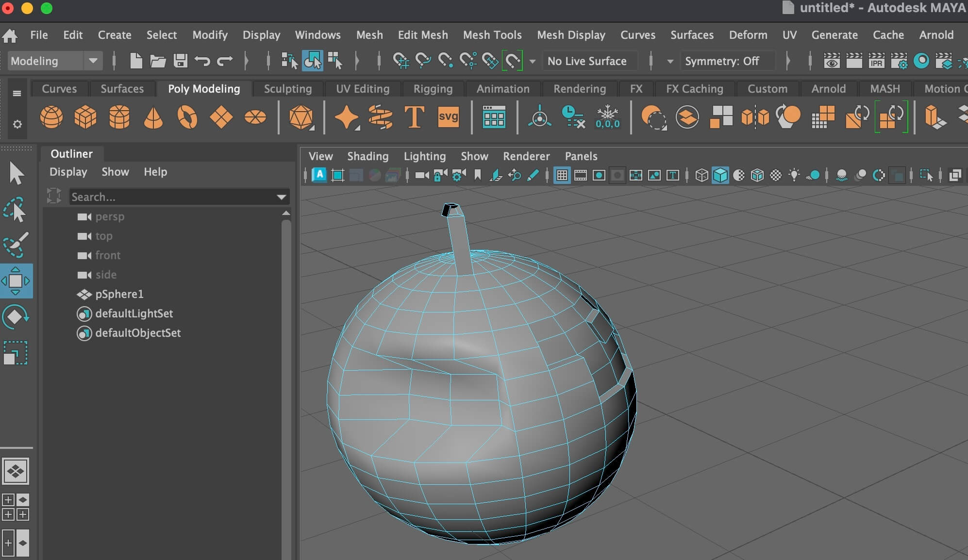Choose the Rotate tool in toolbox
Screen dimensions: 968x560
15,317
